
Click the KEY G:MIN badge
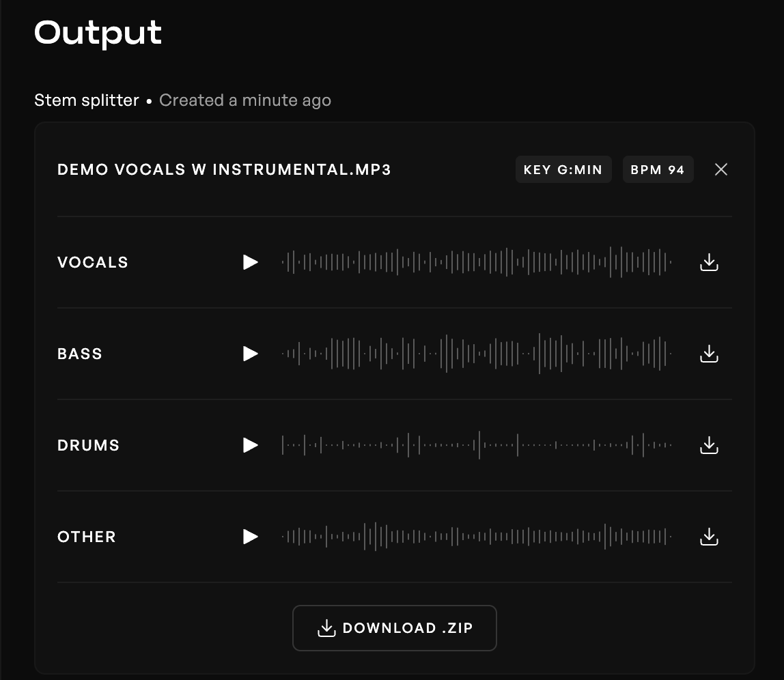click(563, 169)
